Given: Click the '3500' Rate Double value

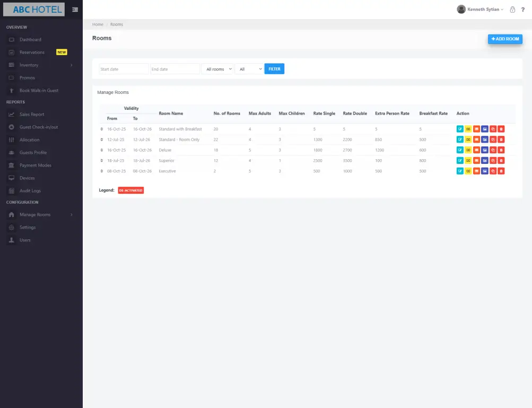Looking at the screenshot, I should [x=347, y=161].
